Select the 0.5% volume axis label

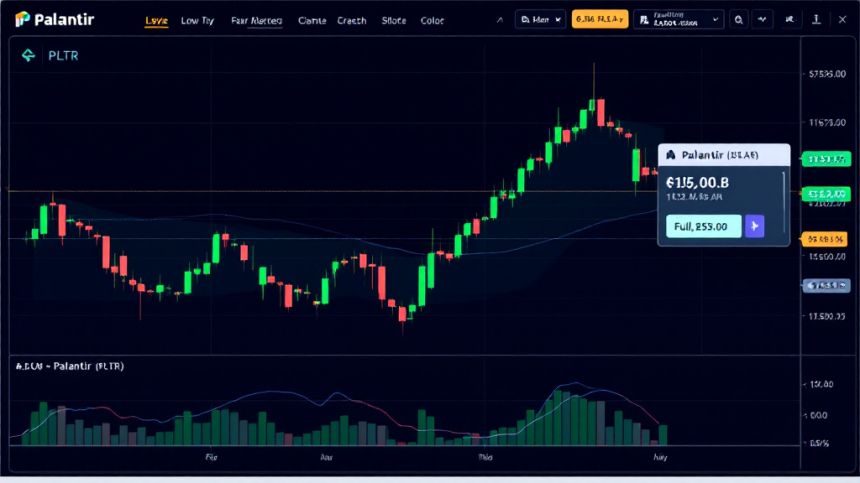pyautogui.click(x=819, y=443)
